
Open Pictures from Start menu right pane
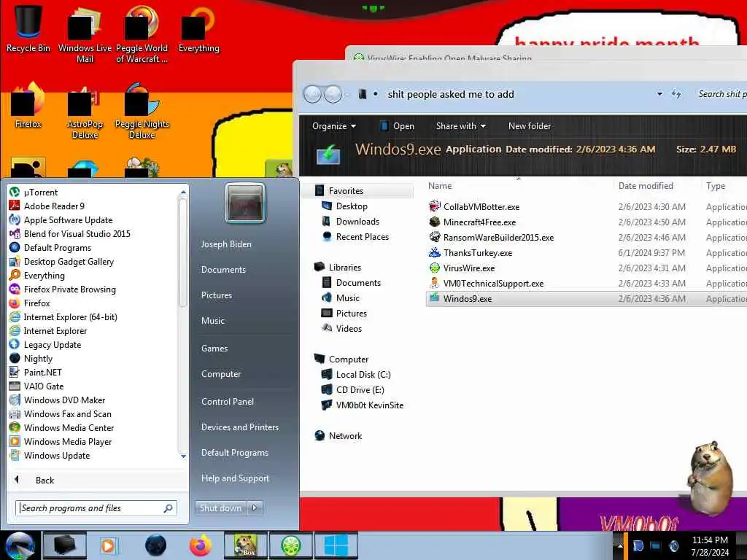point(217,295)
